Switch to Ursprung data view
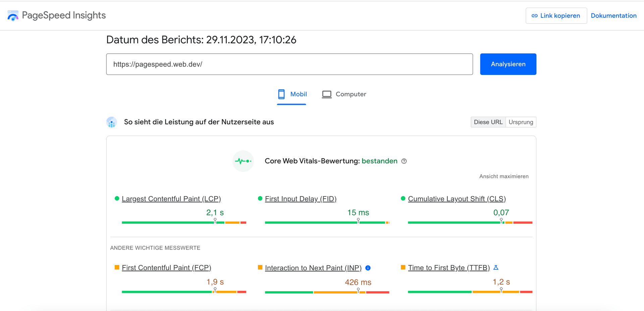 (521, 122)
